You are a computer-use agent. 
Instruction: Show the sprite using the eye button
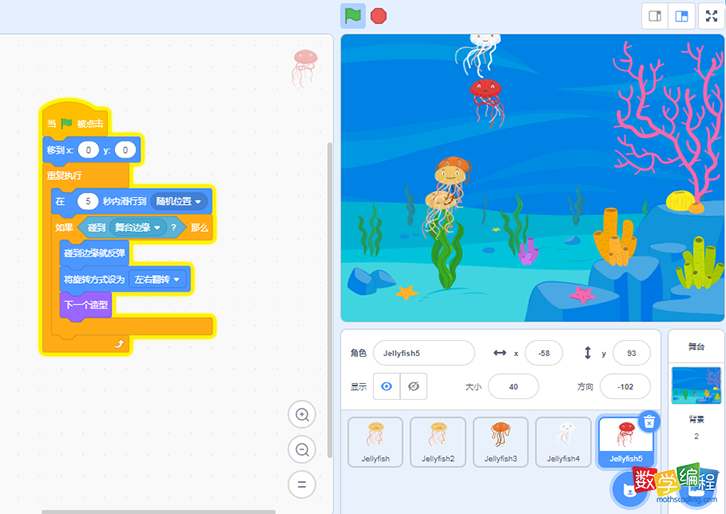click(386, 386)
